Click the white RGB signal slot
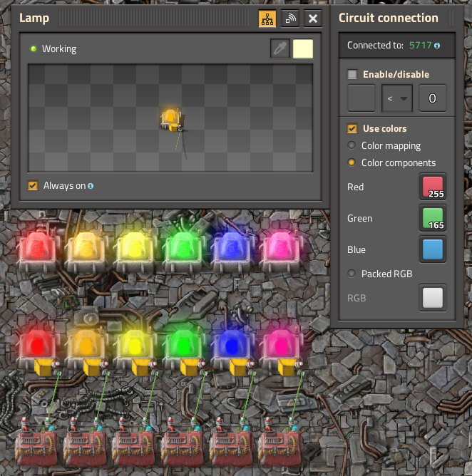 point(433,298)
